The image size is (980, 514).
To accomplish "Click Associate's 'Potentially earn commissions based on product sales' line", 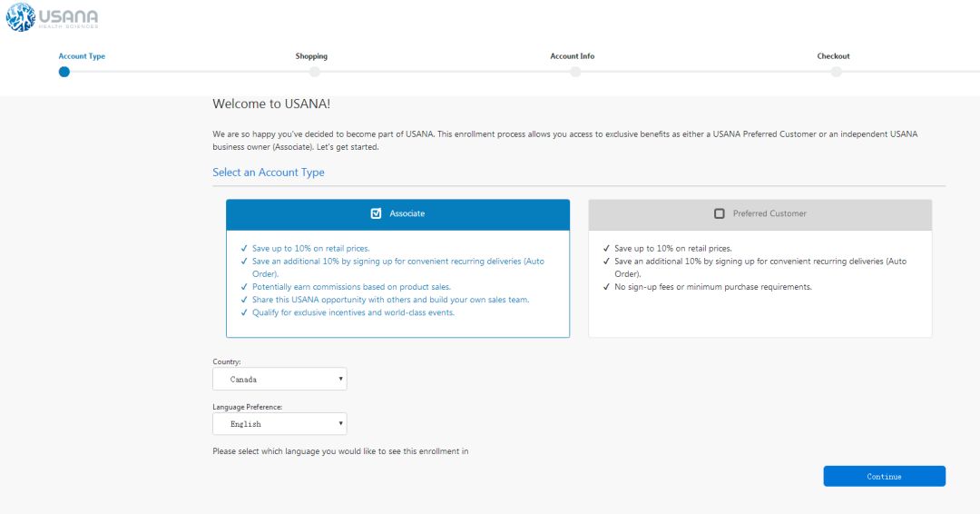I will 351,287.
